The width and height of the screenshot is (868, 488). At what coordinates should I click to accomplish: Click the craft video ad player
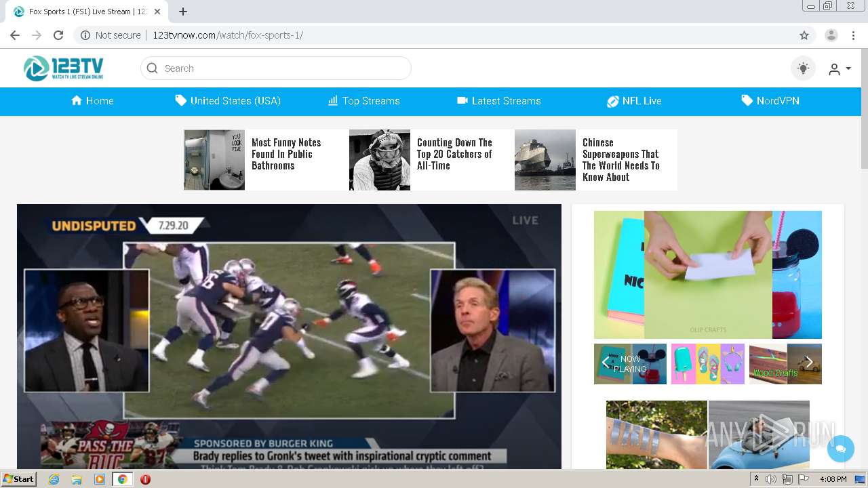click(x=708, y=274)
